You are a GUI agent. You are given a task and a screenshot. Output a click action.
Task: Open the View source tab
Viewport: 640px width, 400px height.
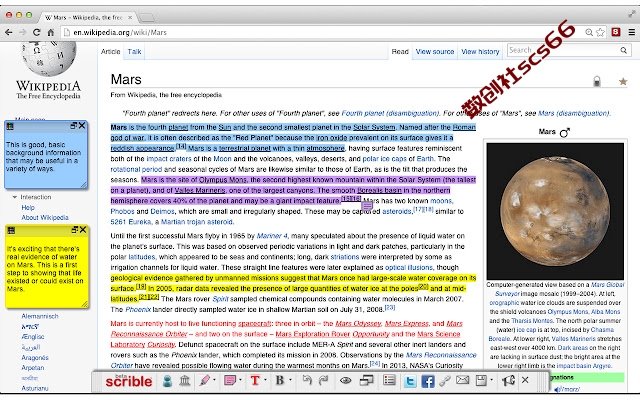click(435, 51)
